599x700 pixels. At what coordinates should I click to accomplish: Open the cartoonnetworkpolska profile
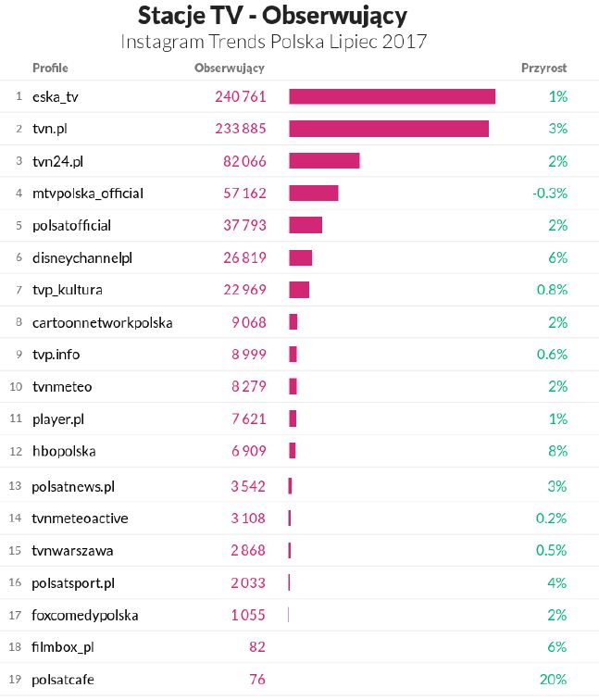click(x=102, y=322)
